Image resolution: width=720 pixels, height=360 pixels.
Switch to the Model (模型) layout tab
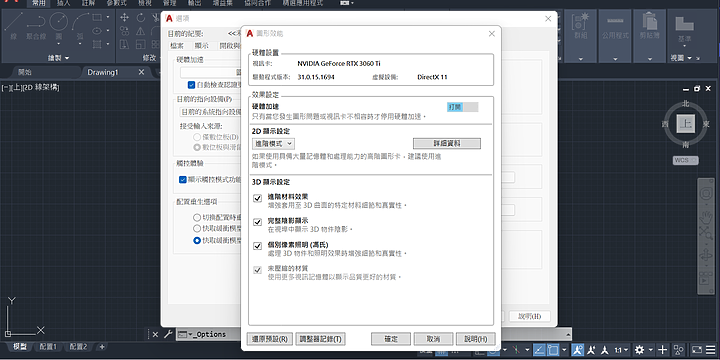tap(20, 347)
